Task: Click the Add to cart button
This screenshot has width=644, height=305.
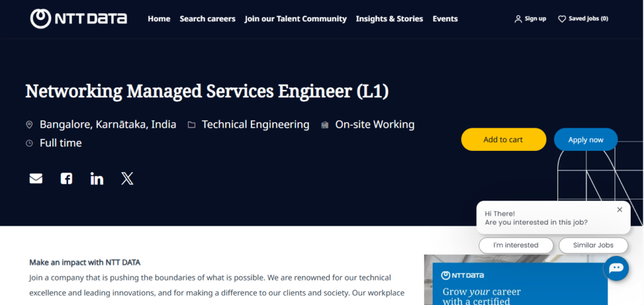Action: pyautogui.click(x=504, y=140)
